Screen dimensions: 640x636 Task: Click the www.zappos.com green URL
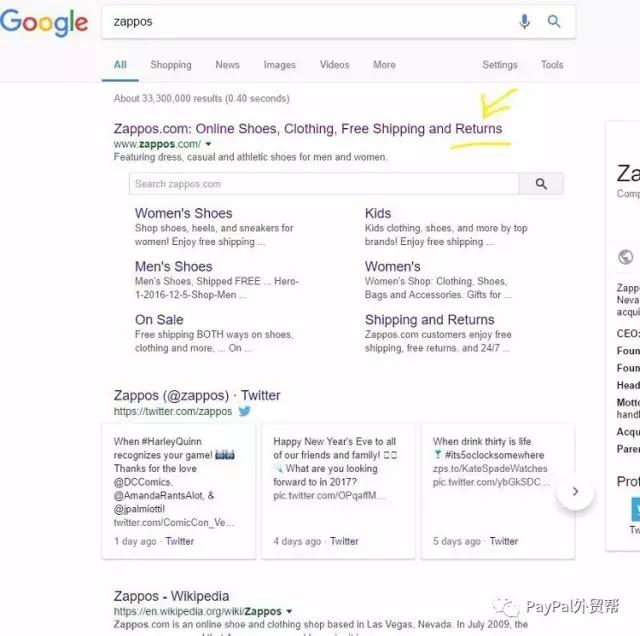[157, 144]
